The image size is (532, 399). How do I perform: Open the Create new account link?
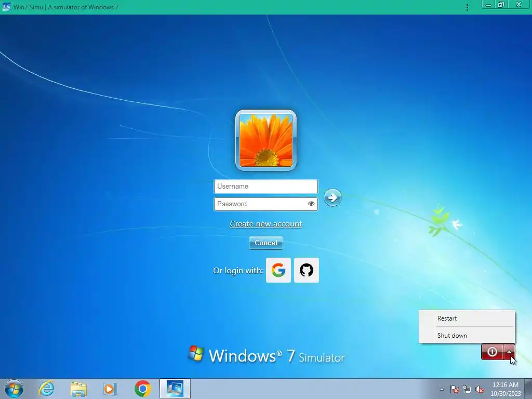click(266, 224)
